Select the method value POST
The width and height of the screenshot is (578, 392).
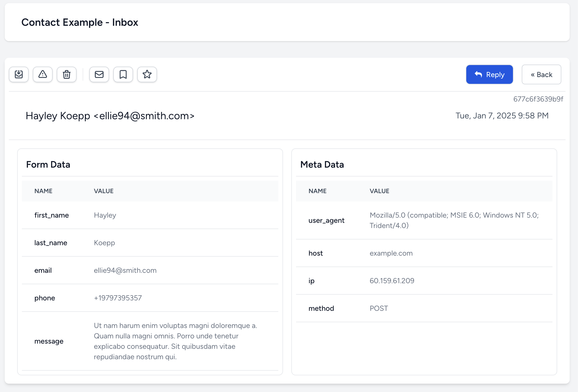379,308
